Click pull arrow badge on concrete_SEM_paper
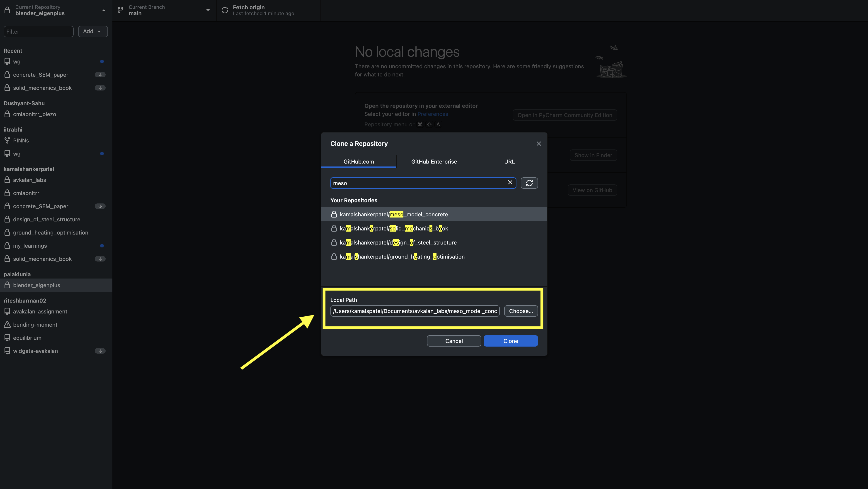 point(100,75)
